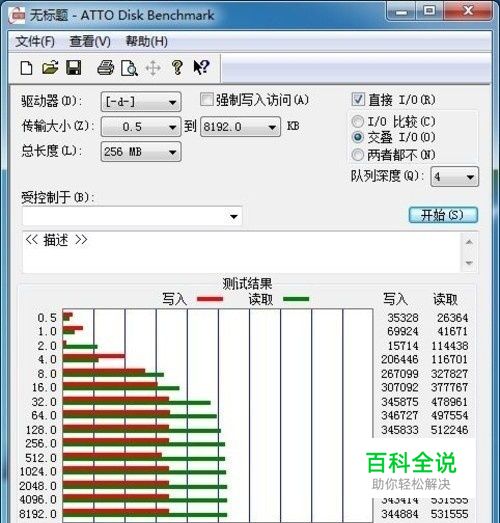Enable the 强制写入访问(A) checkbox
The height and width of the screenshot is (523, 500).
[x=206, y=99]
